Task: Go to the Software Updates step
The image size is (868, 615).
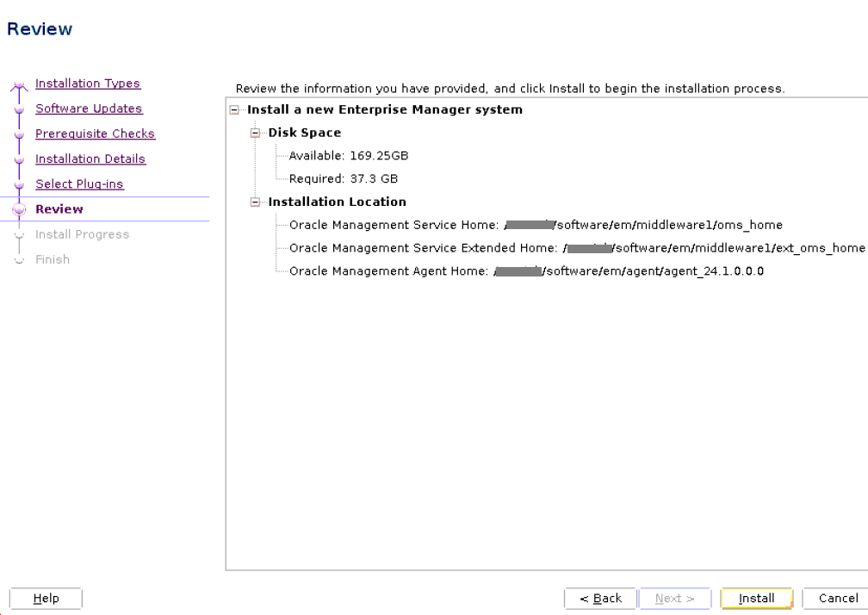Action: click(90, 109)
